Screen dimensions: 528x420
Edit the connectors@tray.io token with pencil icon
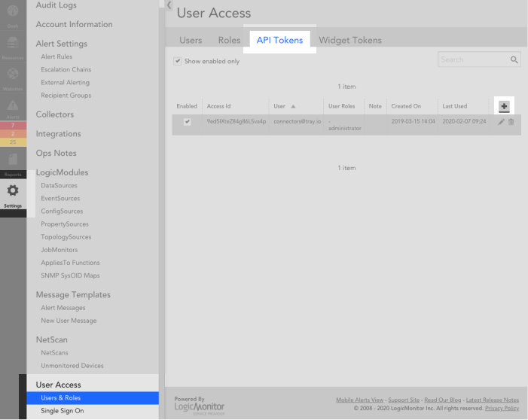(502, 122)
